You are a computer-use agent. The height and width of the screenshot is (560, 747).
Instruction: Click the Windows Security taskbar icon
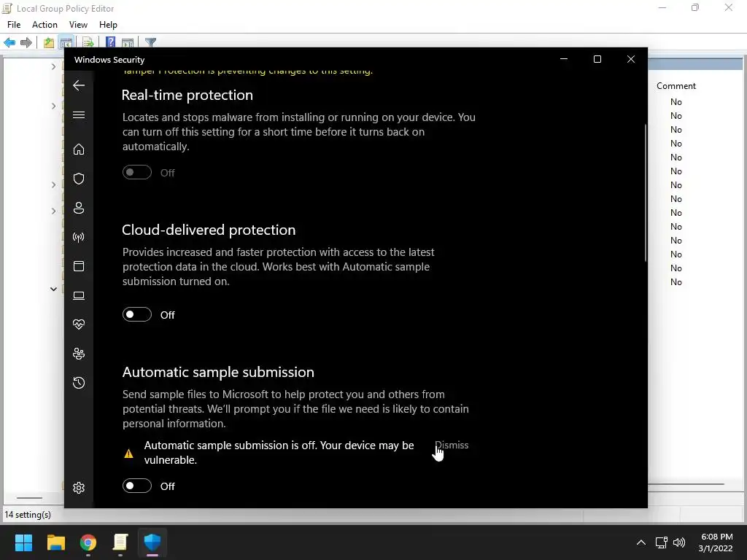(x=152, y=542)
